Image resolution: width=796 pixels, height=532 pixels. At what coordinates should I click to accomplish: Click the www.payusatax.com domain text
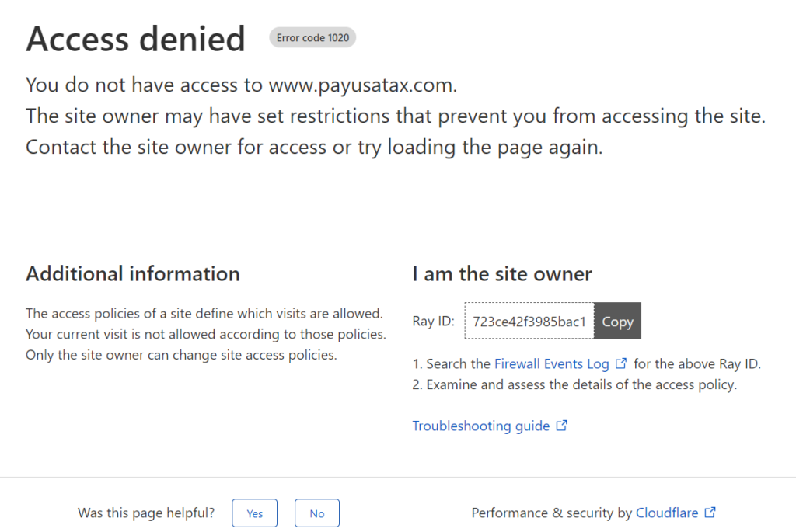(x=361, y=85)
